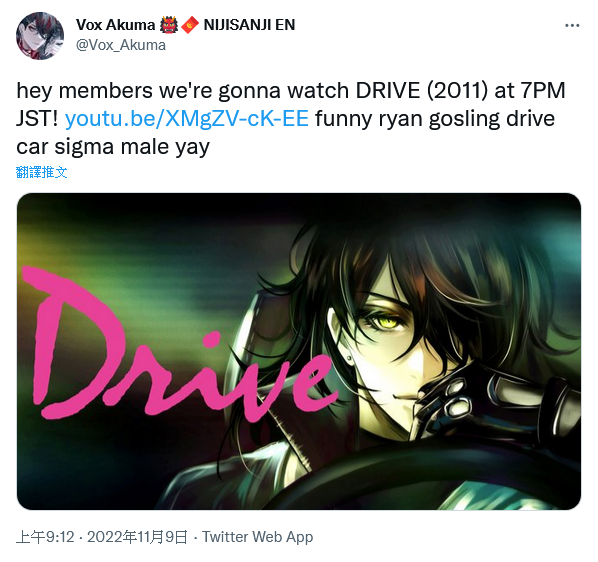598x562 pixels.
Task: Click the 2022年11月9日 date text
Action: 137,537
